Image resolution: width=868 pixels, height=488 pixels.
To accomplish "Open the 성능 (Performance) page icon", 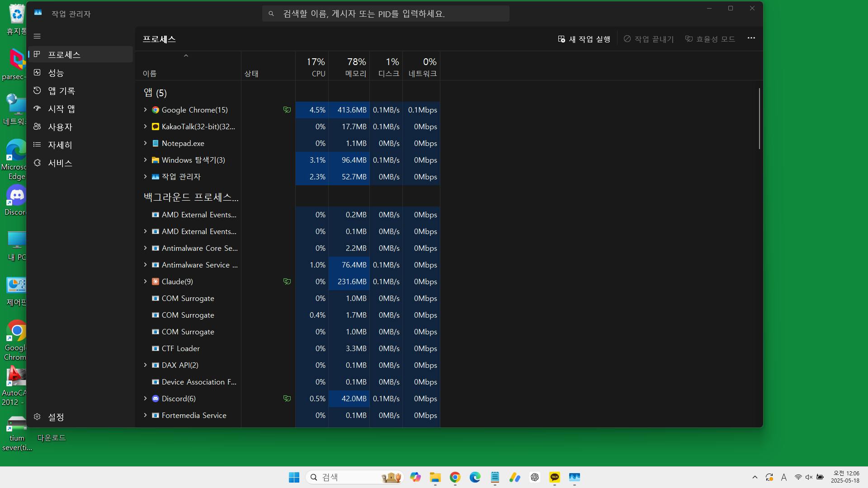I will pyautogui.click(x=37, y=72).
